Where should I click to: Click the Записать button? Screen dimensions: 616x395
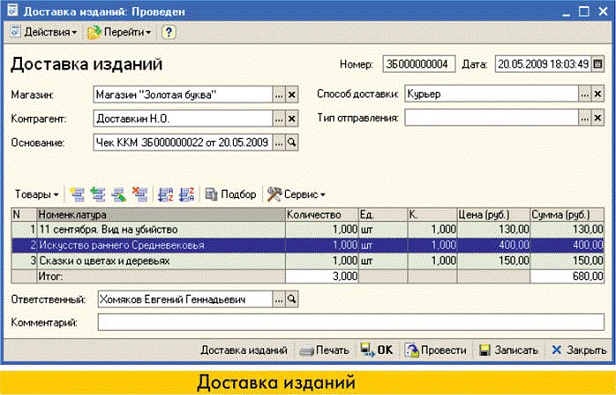(x=508, y=350)
